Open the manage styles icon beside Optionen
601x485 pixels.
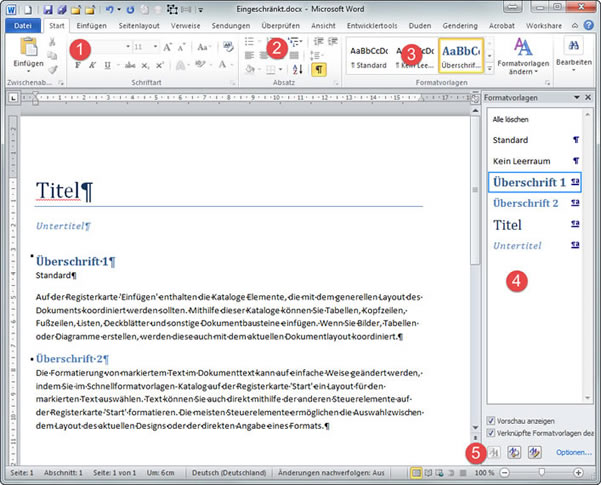point(533,452)
